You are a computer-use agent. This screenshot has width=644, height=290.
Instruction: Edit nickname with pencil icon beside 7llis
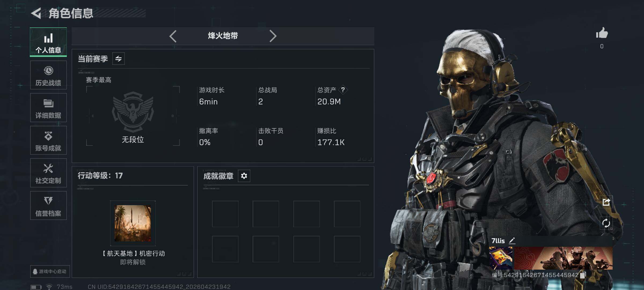(x=512, y=241)
